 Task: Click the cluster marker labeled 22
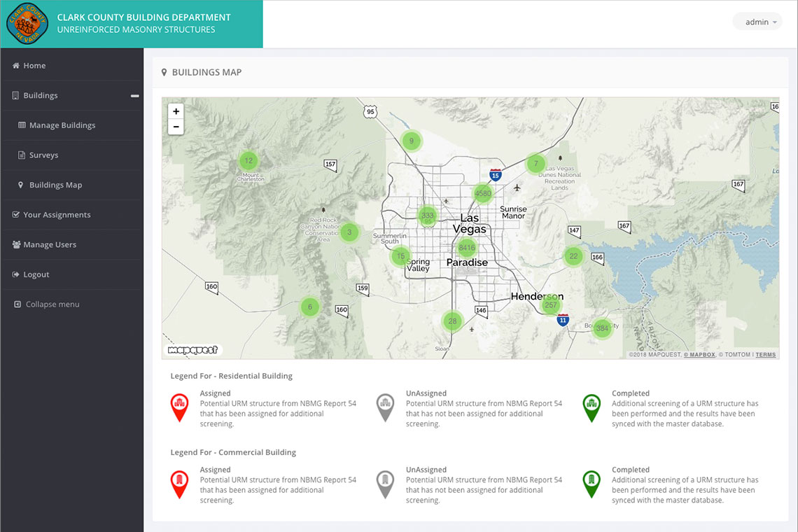pos(573,256)
